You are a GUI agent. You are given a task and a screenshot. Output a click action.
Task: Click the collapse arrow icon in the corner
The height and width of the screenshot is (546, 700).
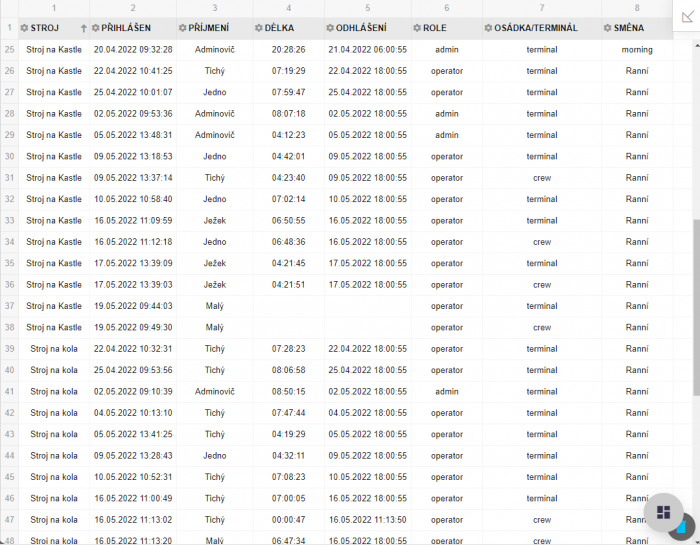[687, 17]
